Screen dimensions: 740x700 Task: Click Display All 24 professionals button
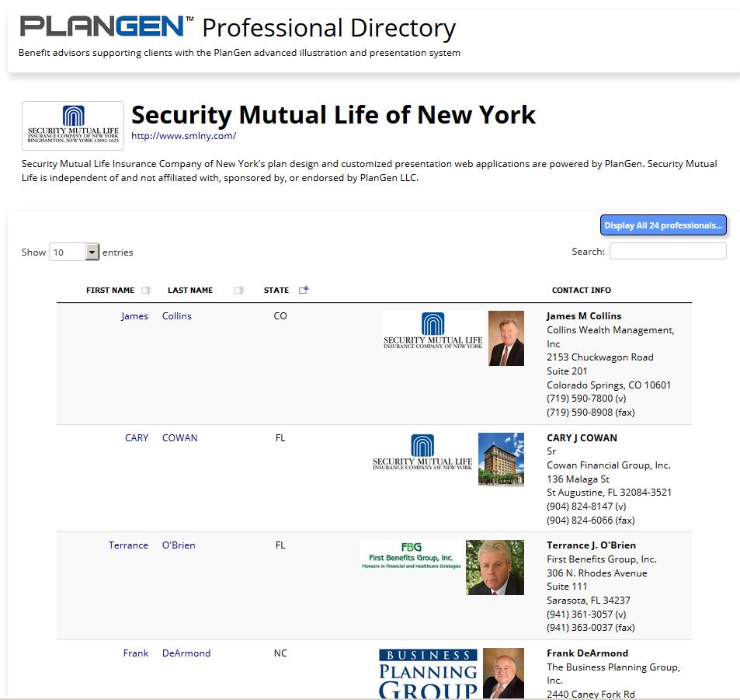(x=663, y=225)
